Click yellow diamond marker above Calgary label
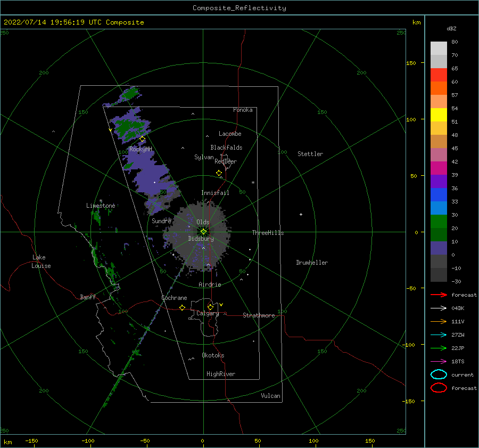This screenshot has height=448, width=479. pos(210,307)
